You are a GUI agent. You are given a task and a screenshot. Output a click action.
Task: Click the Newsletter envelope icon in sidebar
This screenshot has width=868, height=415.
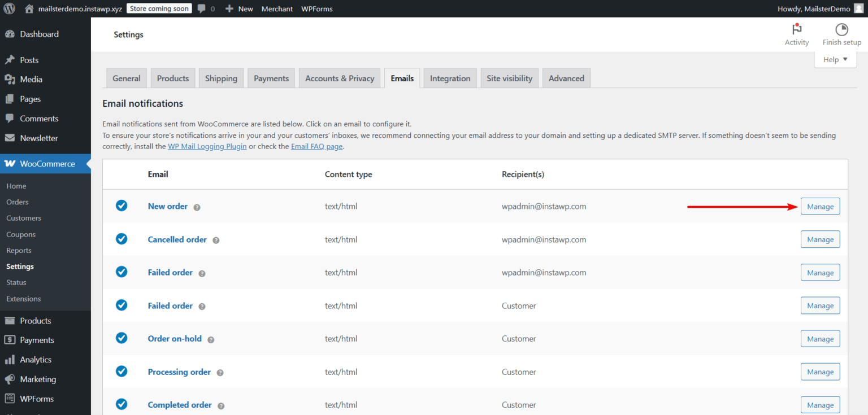(10, 138)
